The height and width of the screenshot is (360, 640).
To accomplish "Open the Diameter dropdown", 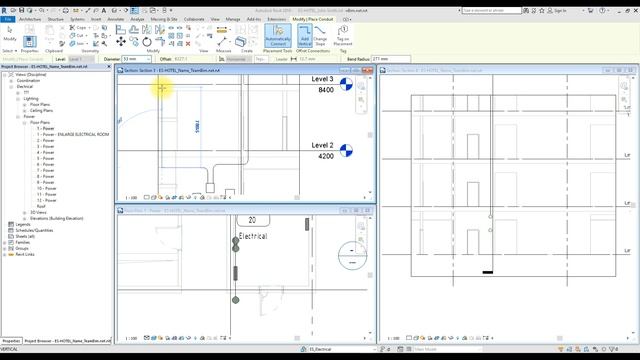I will pos(148,59).
